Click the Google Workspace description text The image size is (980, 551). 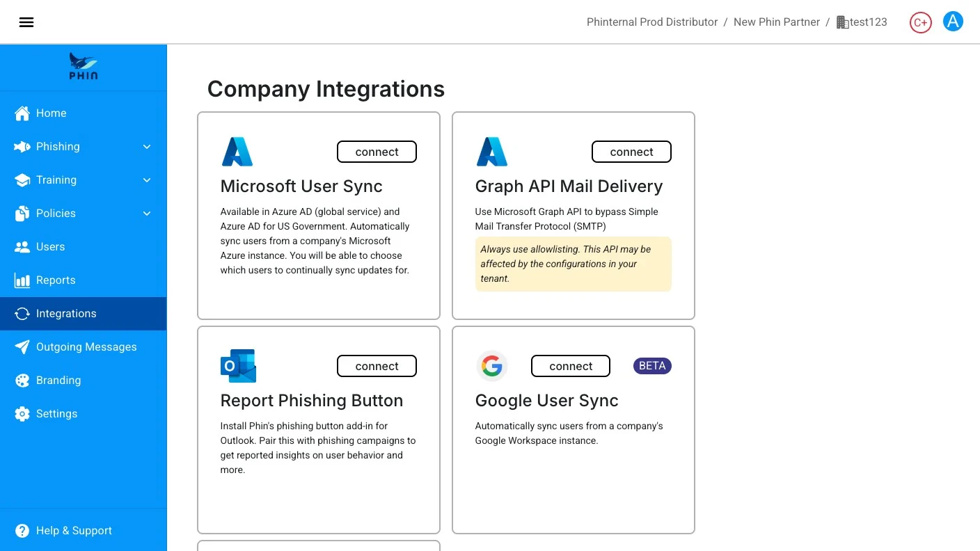[x=569, y=433]
